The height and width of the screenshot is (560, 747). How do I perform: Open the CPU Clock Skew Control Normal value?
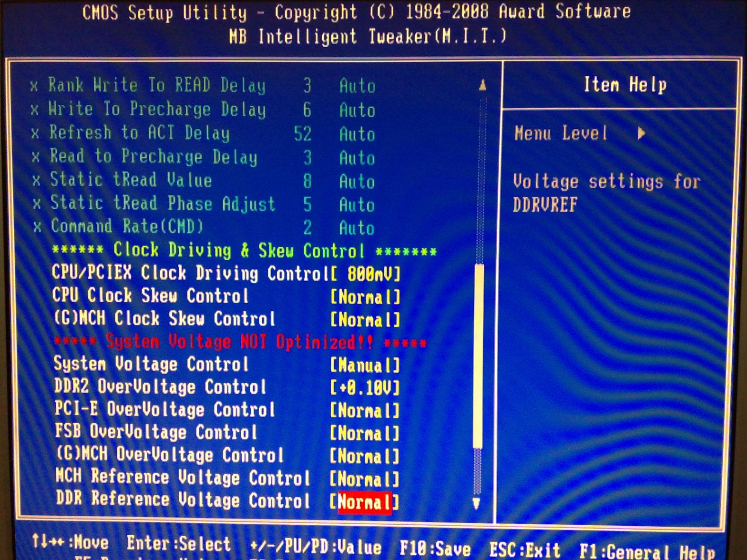coord(366,297)
